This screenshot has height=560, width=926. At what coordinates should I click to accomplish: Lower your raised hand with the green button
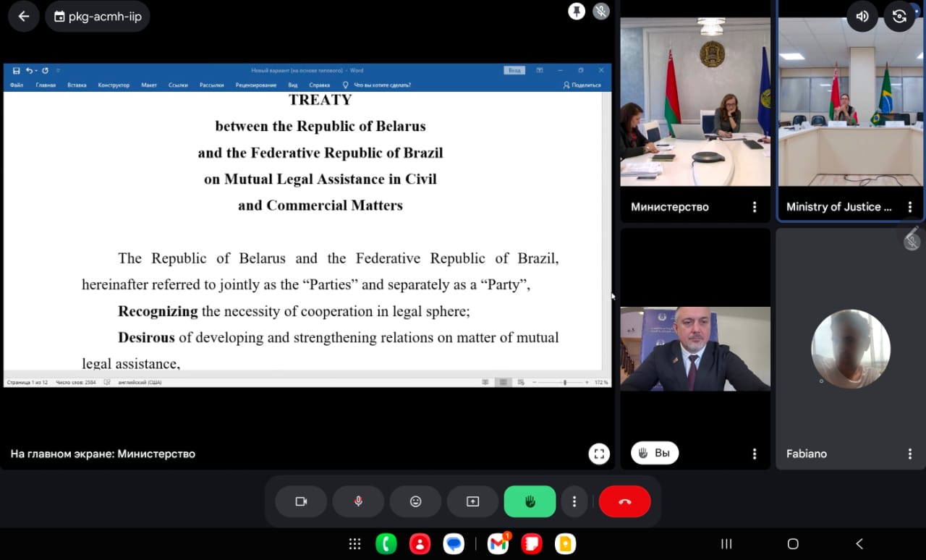[x=530, y=501]
